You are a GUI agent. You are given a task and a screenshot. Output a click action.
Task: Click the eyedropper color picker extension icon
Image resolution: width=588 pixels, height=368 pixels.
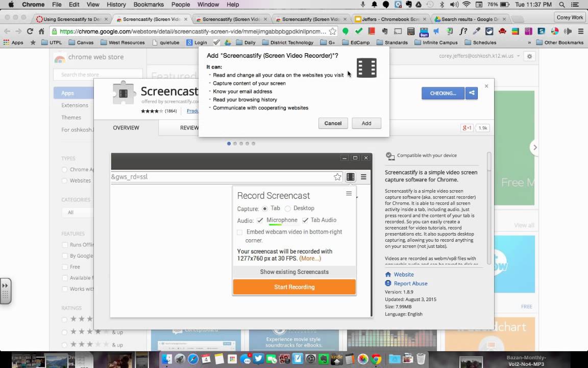pos(476,31)
